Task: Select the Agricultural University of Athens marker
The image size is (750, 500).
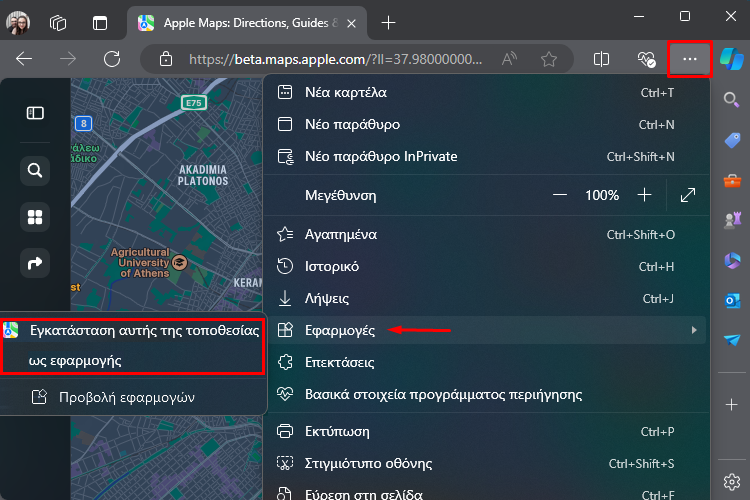Action: pyautogui.click(x=180, y=262)
